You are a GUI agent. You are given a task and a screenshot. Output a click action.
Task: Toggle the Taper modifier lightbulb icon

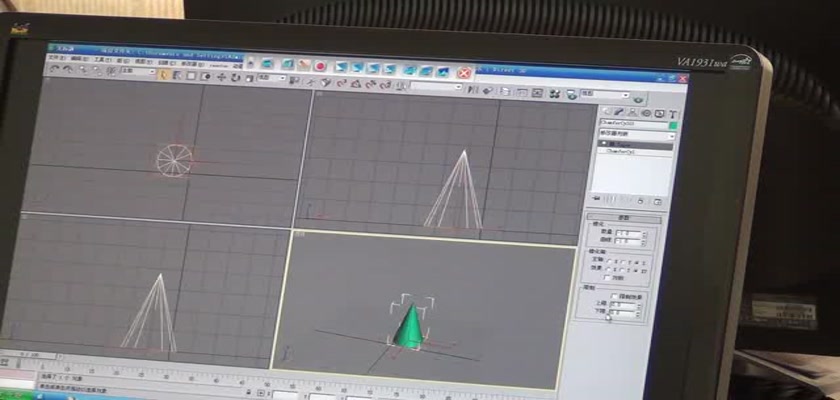tap(604, 144)
